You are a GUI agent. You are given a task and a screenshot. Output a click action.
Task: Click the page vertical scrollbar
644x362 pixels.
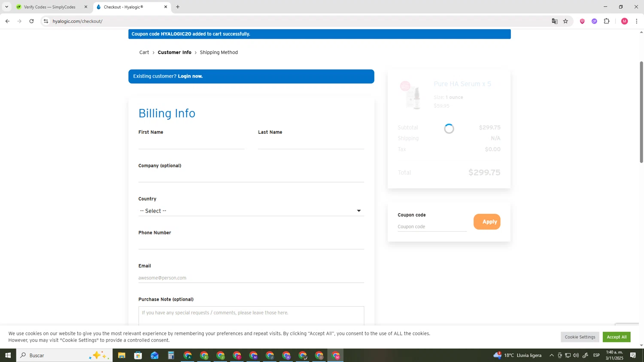[x=641, y=112]
